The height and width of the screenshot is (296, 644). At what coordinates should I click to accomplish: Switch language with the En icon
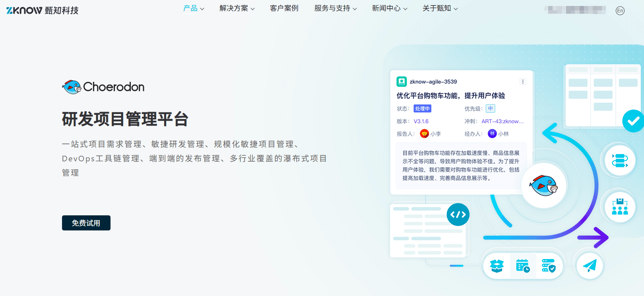(620, 11)
